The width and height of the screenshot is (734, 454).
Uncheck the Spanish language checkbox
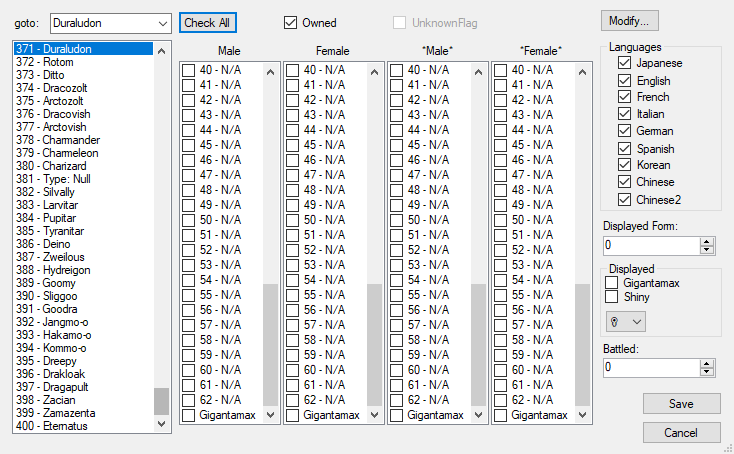(x=624, y=148)
